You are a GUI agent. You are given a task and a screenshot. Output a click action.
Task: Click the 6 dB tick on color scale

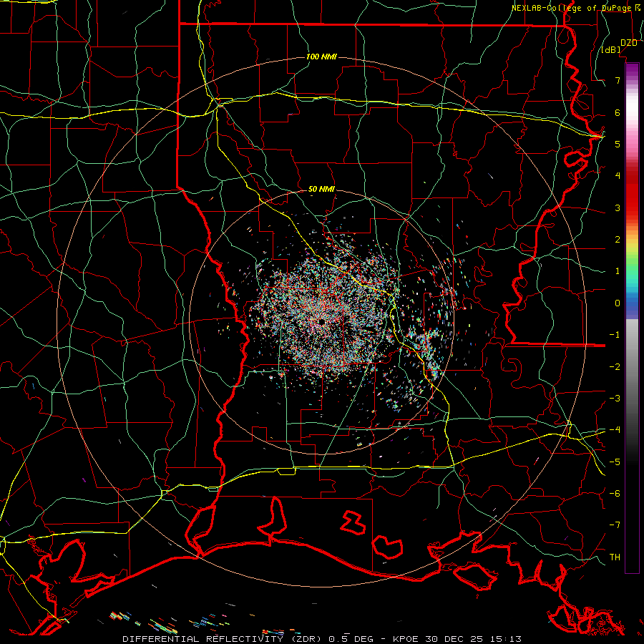618,112
